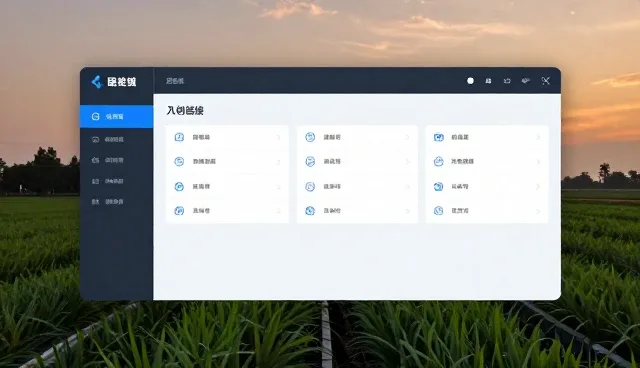This screenshot has height=368, width=640.
Task: Expand the chevron on the right card's first row
Action: [x=538, y=137]
